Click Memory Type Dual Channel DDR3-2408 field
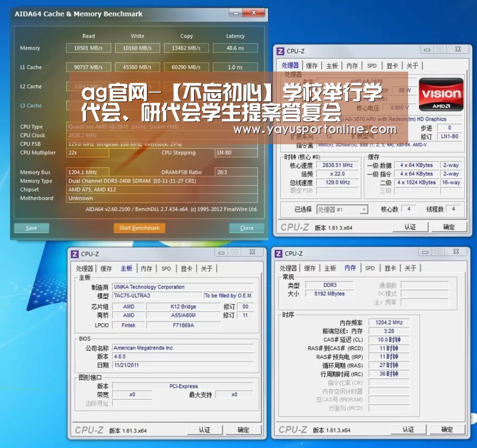477x448 pixels. [x=162, y=181]
